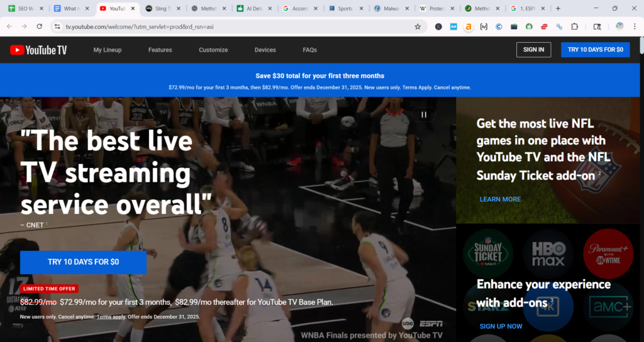Click the SIGN UP NOW add-ons link
Viewport: 644px width, 342px height.
coord(501,326)
